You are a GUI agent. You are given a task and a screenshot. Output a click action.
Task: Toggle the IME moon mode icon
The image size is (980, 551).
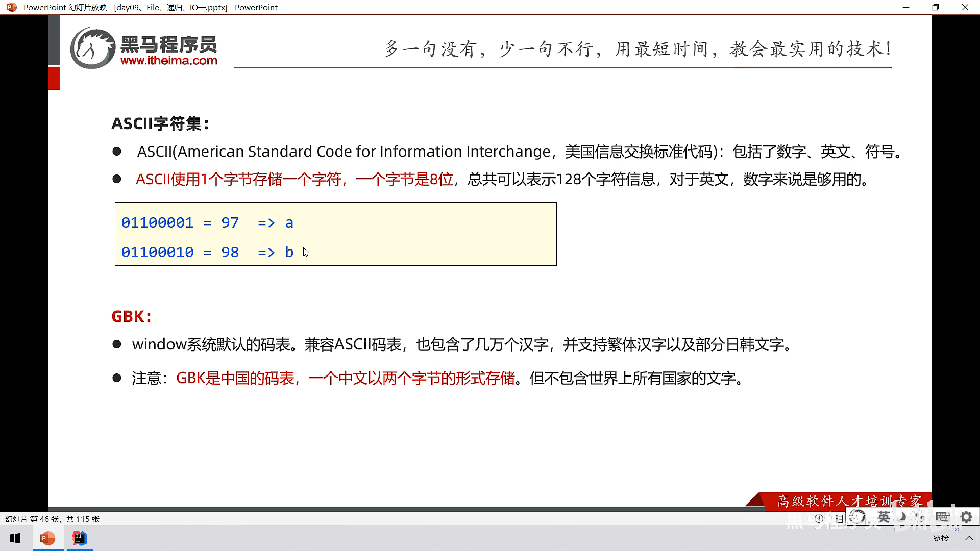tap(902, 517)
